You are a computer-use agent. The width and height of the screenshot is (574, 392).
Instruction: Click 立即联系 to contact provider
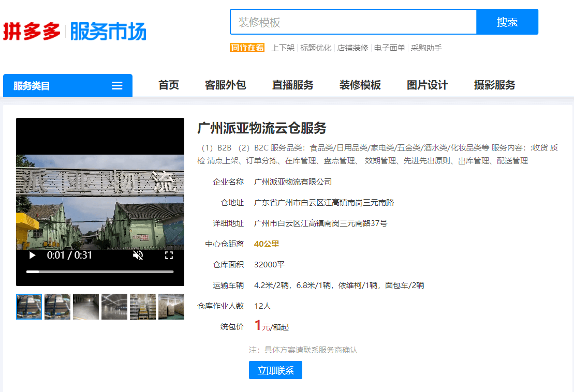275,370
